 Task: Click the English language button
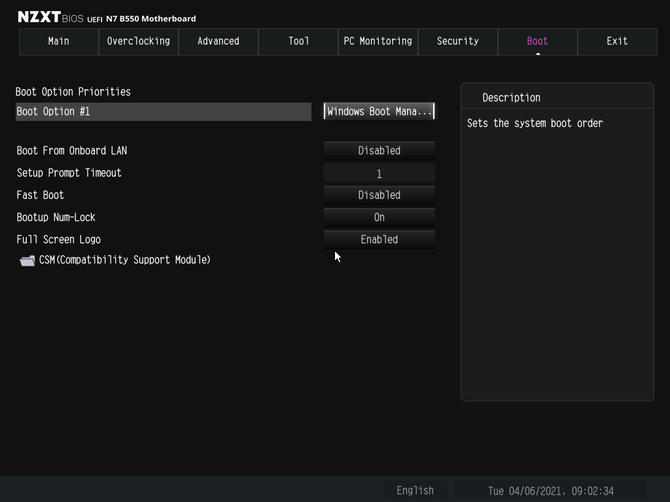pos(415,490)
